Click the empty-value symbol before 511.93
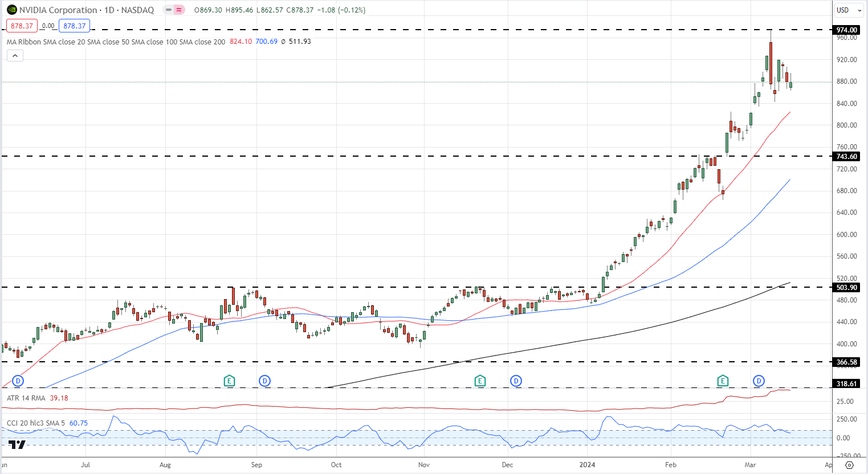 coord(283,42)
